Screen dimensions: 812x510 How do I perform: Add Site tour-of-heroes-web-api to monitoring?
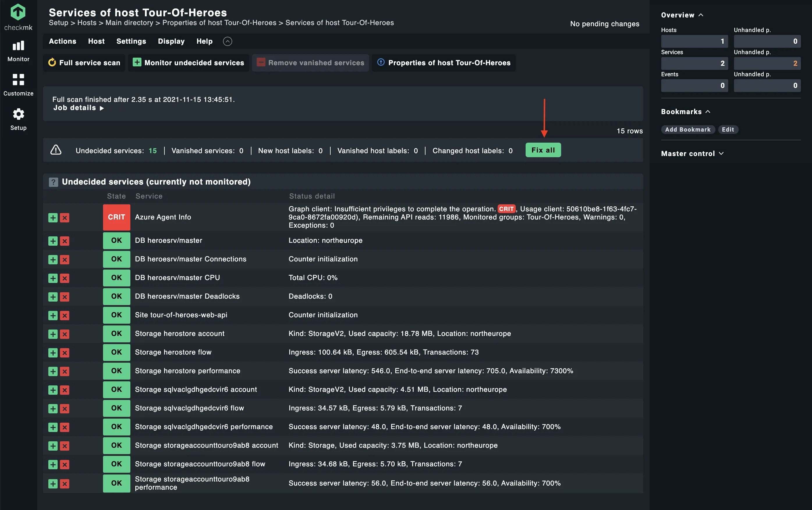(x=53, y=315)
